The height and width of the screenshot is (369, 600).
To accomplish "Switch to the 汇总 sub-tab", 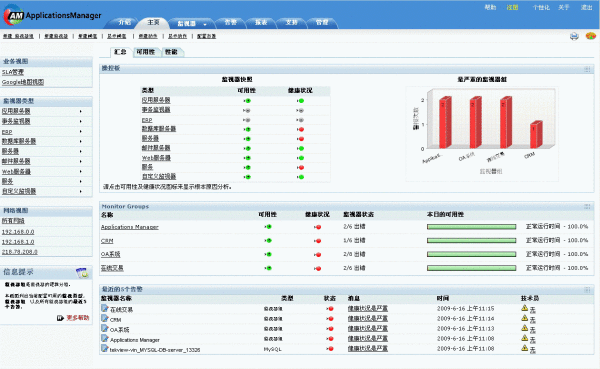I will pyautogui.click(x=120, y=52).
